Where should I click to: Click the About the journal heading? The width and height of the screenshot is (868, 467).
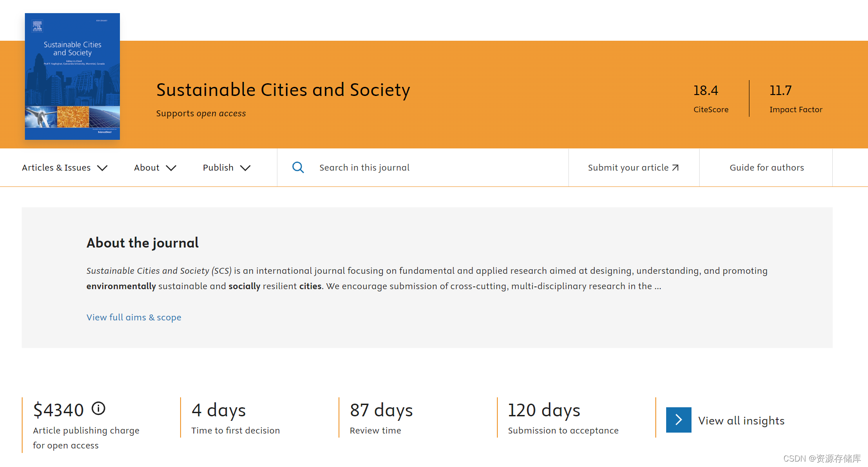pos(143,243)
